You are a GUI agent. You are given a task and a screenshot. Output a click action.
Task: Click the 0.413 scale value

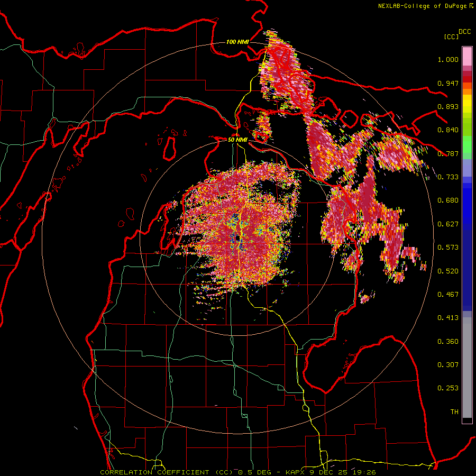point(448,318)
